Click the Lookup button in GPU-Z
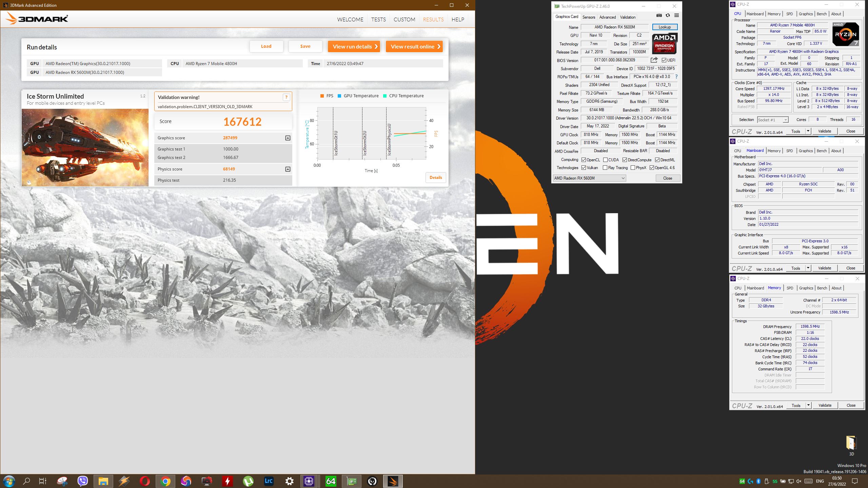This screenshot has width=868, height=488. 665,27
